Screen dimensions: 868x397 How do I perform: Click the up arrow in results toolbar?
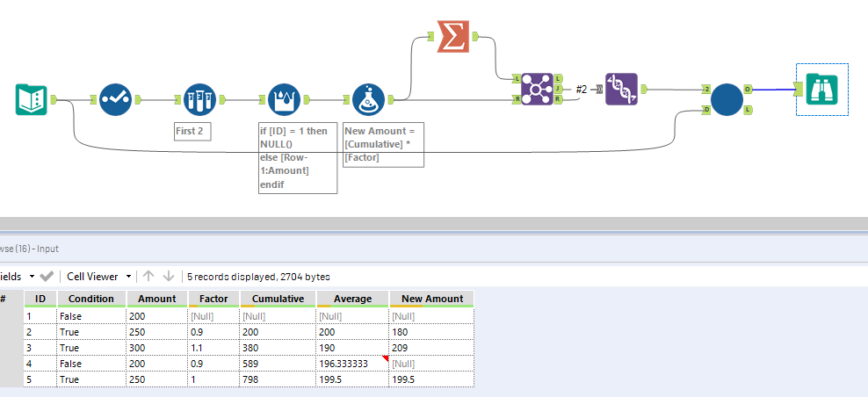(148, 276)
